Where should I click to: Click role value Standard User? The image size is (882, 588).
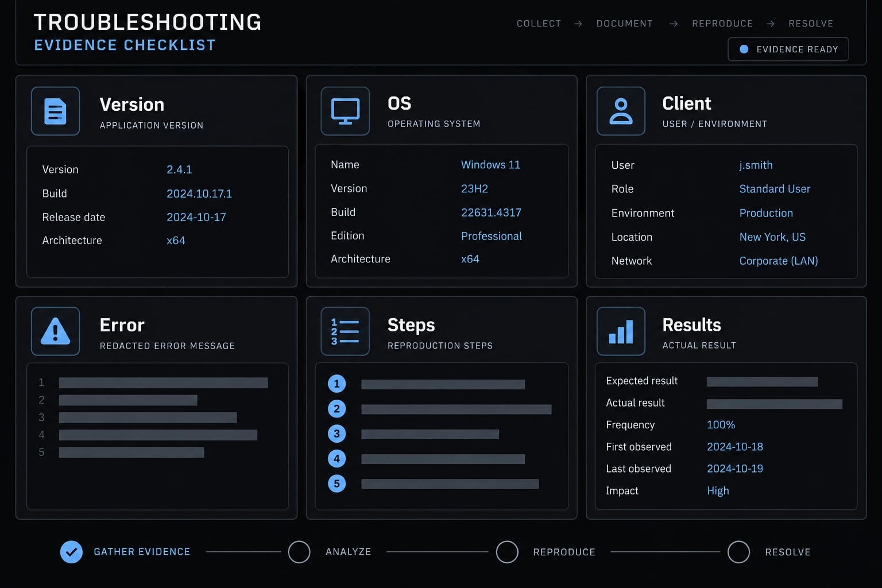coord(775,189)
